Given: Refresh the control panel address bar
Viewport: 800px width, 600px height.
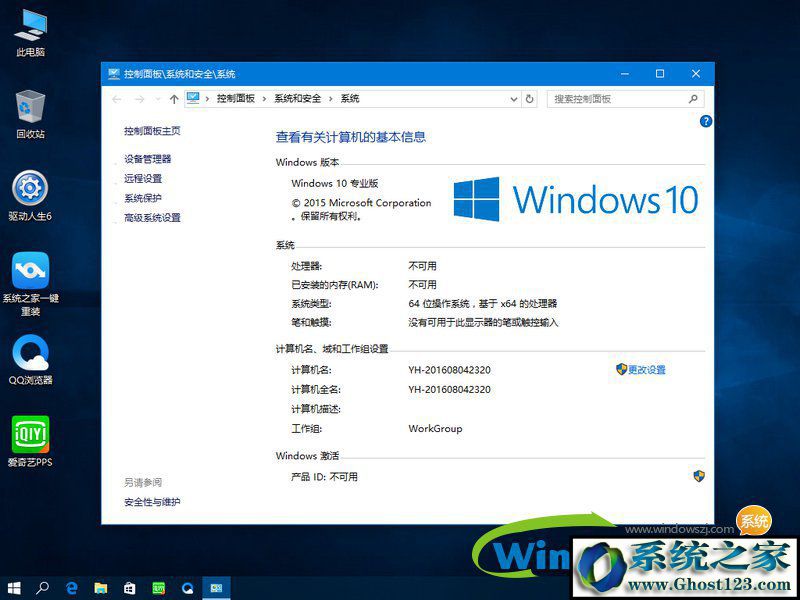Looking at the screenshot, I should pos(529,99).
